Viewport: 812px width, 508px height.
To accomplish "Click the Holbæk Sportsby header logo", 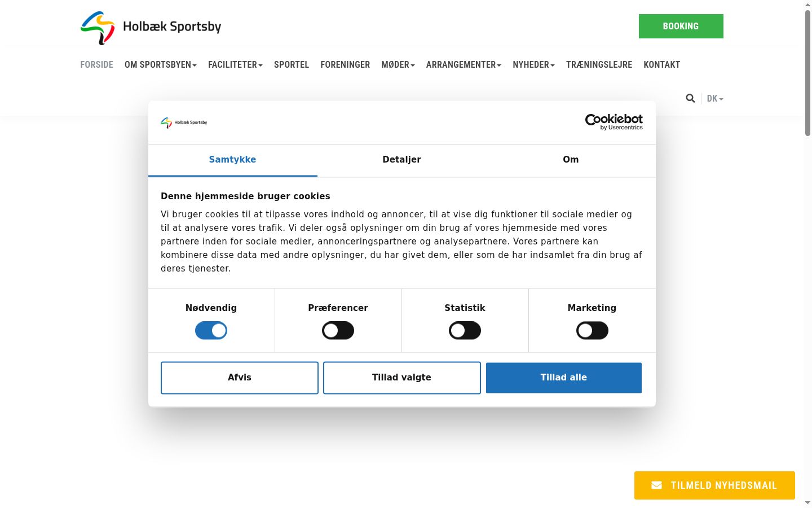I will pyautogui.click(x=151, y=27).
